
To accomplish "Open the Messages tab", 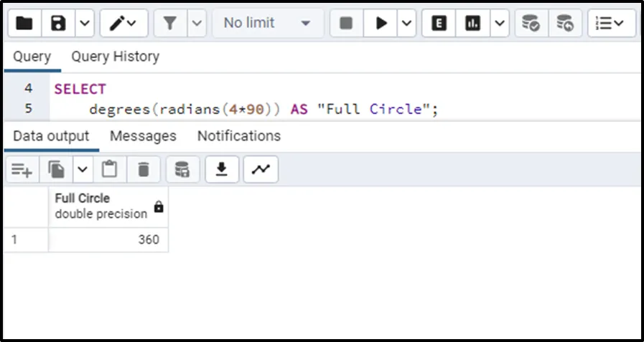I will tap(143, 136).
